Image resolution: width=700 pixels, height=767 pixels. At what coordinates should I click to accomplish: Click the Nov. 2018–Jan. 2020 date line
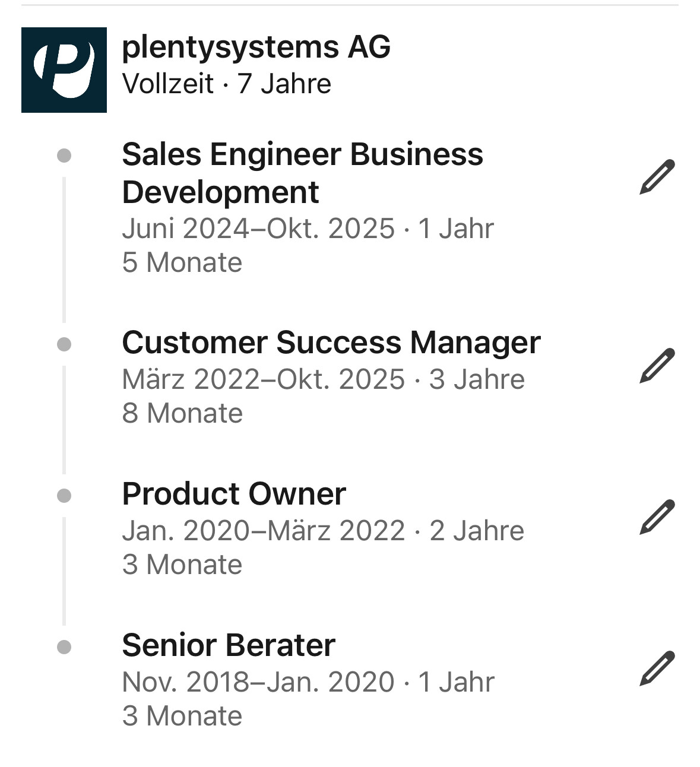click(258, 682)
